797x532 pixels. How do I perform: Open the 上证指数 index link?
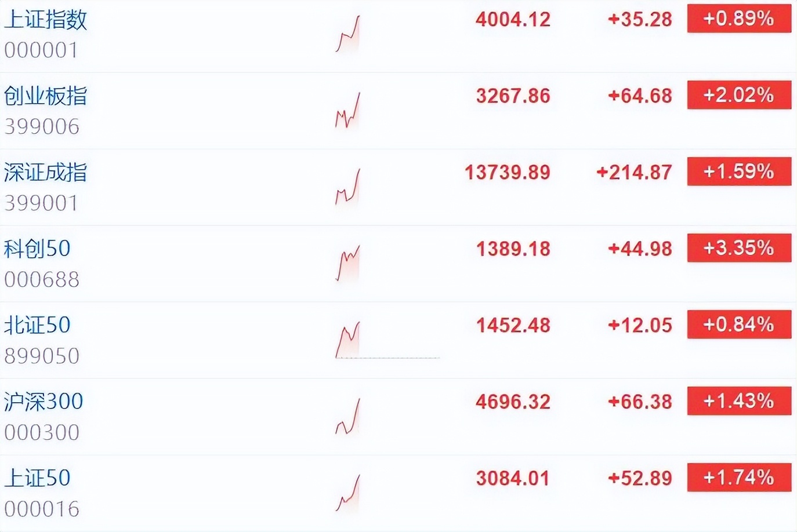pyautogui.click(x=45, y=20)
